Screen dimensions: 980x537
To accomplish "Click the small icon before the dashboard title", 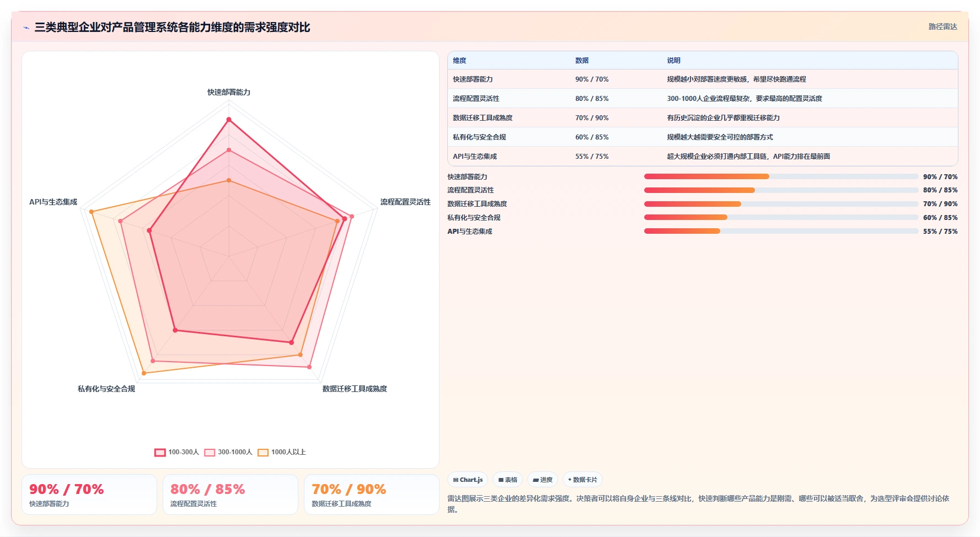I will [26, 28].
